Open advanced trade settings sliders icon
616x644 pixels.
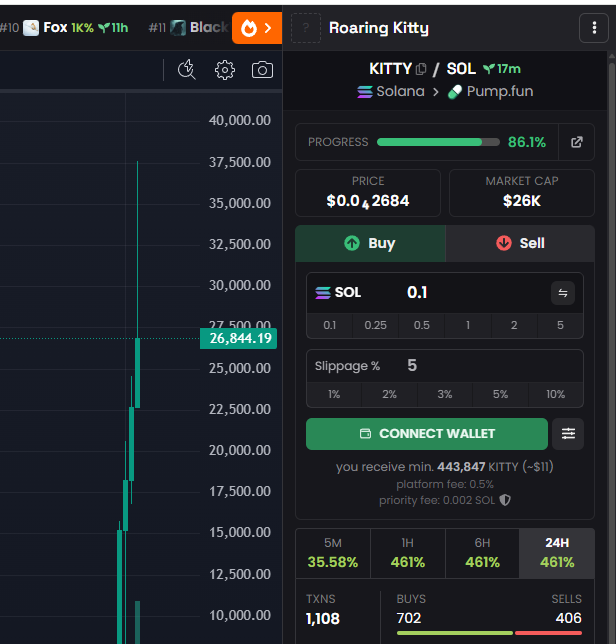[568, 434]
